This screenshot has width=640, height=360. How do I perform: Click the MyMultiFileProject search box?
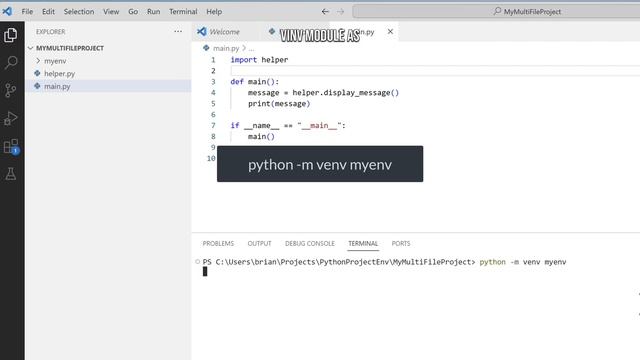coord(496,11)
